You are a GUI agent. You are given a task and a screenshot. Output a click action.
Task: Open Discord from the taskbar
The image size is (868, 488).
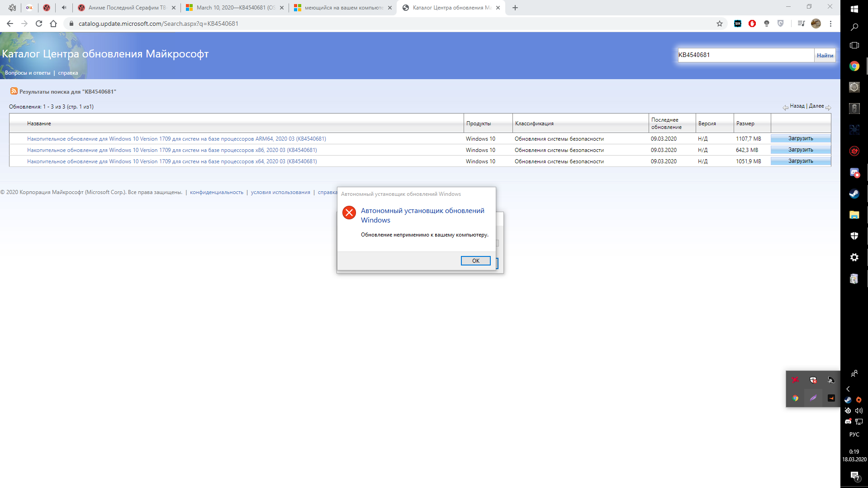pyautogui.click(x=854, y=172)
